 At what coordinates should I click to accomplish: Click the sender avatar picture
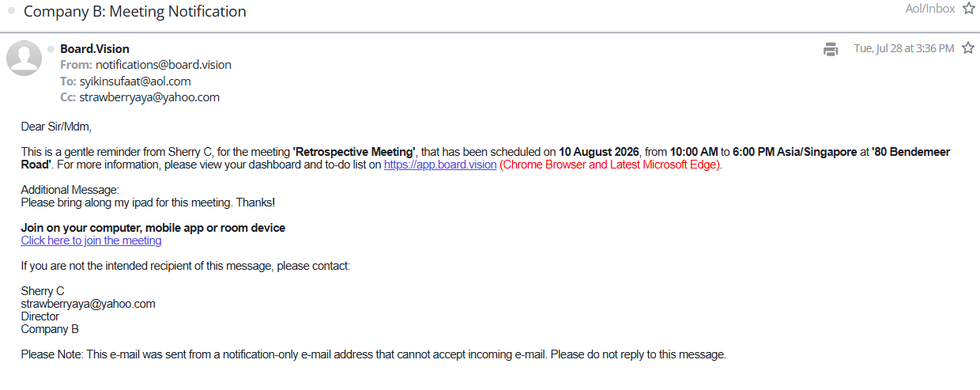click(24, 58)
